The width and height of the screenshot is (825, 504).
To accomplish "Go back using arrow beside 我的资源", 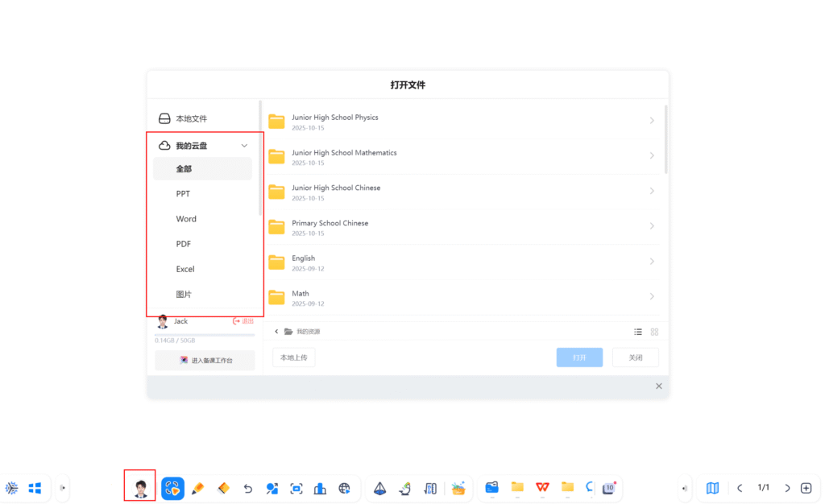I will pos(277,332).
